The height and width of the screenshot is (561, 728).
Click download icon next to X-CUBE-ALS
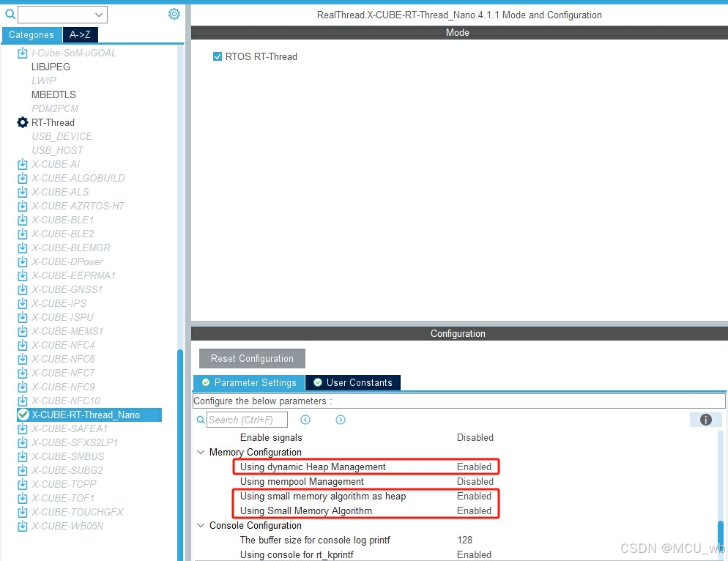(22, 193)
